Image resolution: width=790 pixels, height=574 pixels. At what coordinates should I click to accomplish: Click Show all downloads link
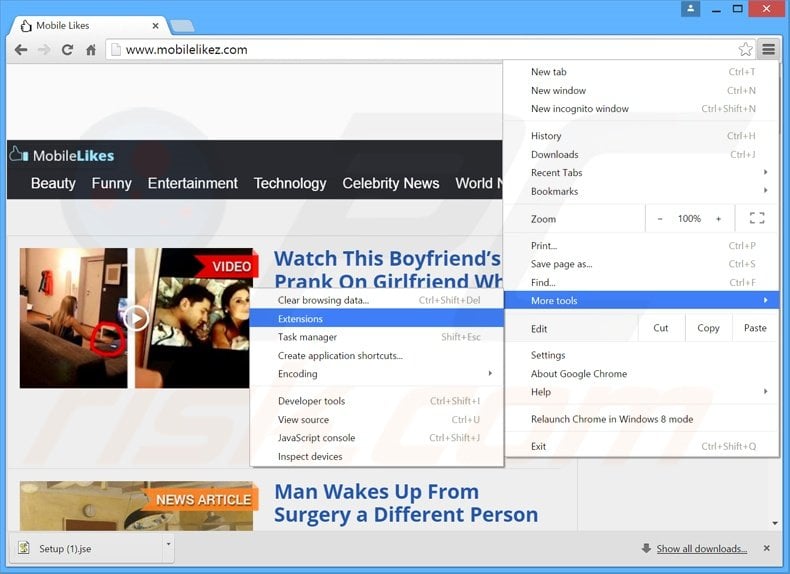coord(701,548)
